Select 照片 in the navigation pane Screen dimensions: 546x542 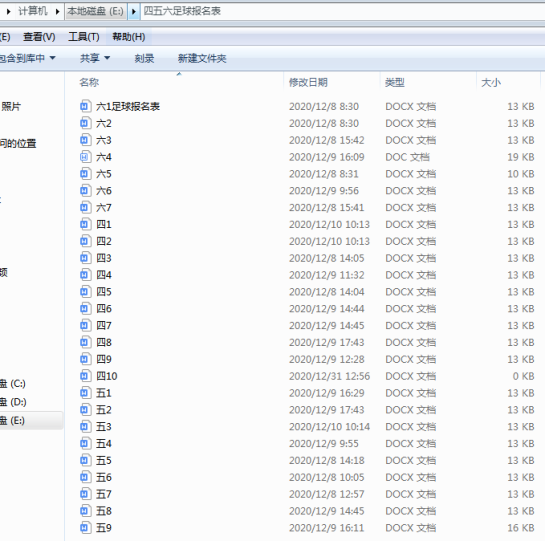[11, 106]
